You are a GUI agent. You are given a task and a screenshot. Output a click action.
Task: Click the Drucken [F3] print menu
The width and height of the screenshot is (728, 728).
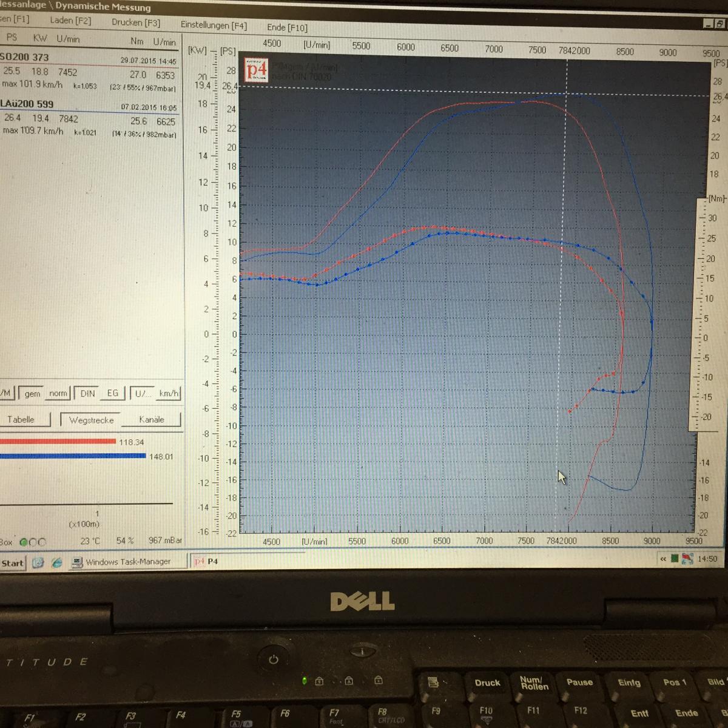[x=136, y=22]
